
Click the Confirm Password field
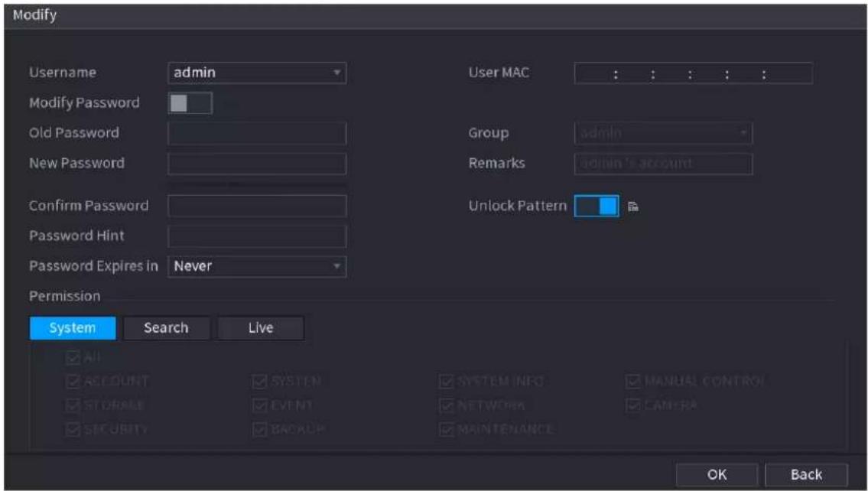click(257, 206)
